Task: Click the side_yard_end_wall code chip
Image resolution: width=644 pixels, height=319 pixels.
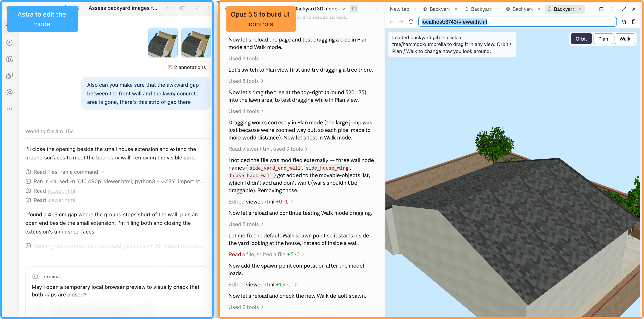Action: (275, 168)
